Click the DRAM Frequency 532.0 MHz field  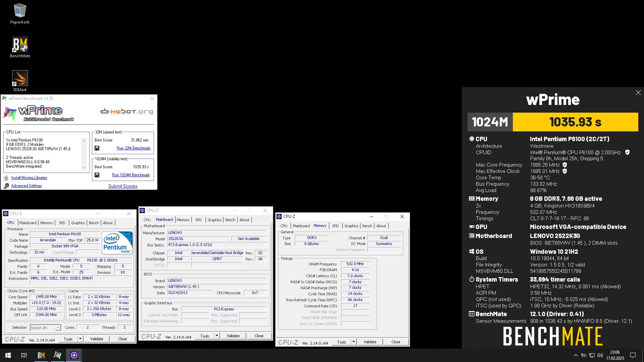pyautogui.click(x=355, y=264)
